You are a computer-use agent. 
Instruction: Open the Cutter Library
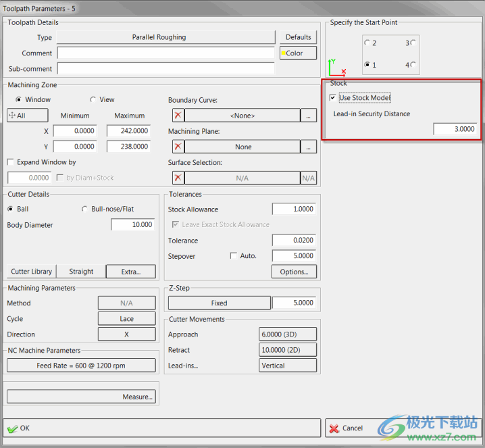pyautogui.click(x=32, y=272)
